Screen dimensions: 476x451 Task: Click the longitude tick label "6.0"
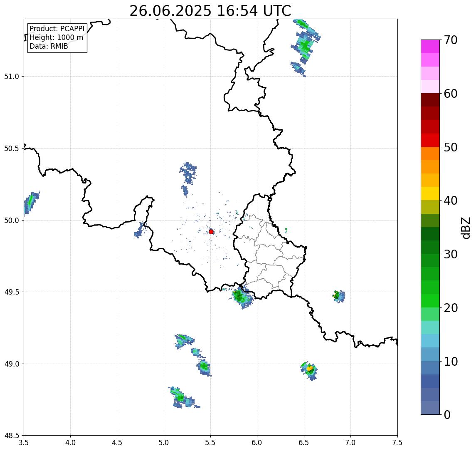(x=257, y=443)
